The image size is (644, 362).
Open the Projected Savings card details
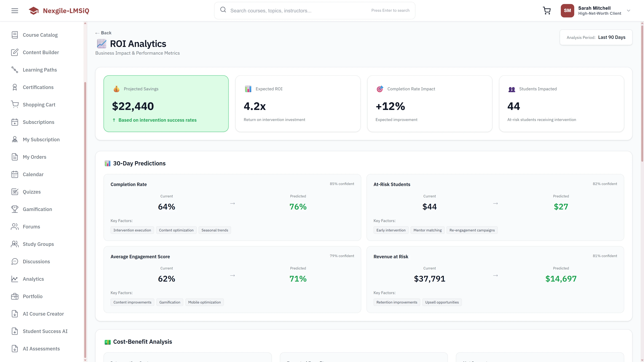click(166, 104)
